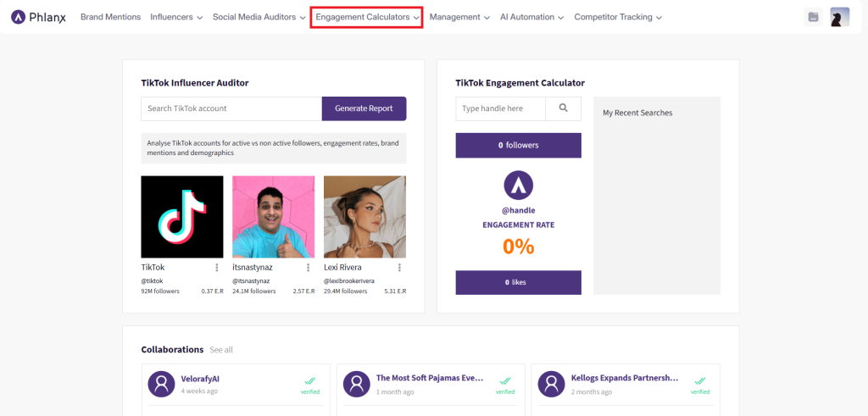Click the @tiktok handle text

pyautogui.click(x=153, y=281)
